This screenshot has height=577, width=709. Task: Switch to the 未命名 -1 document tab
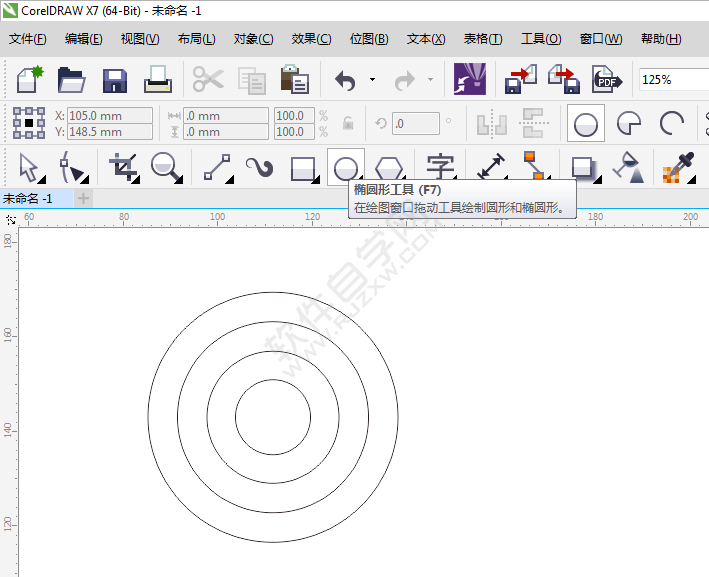(x=28, y=198)
